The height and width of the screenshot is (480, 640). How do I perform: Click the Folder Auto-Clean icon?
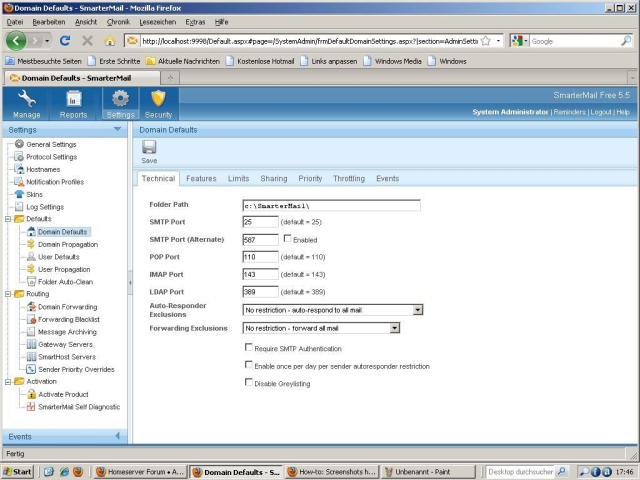click(x=31, y=282)
